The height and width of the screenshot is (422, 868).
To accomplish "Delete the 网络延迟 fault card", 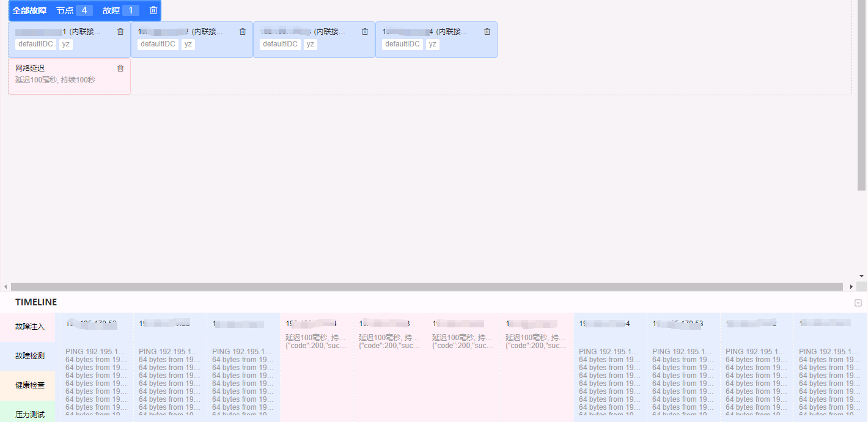I will tap(120, 68).
